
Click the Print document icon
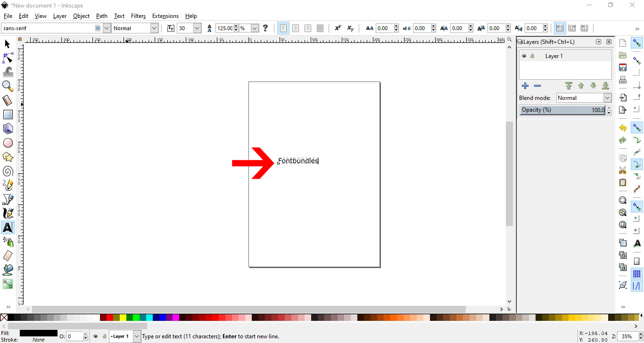(x=623, y=80)
